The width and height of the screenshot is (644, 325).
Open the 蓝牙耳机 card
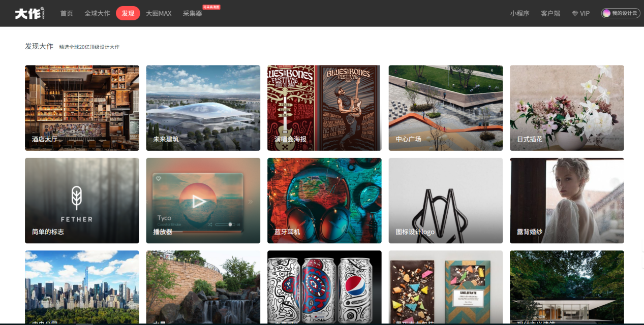point(324,201)
